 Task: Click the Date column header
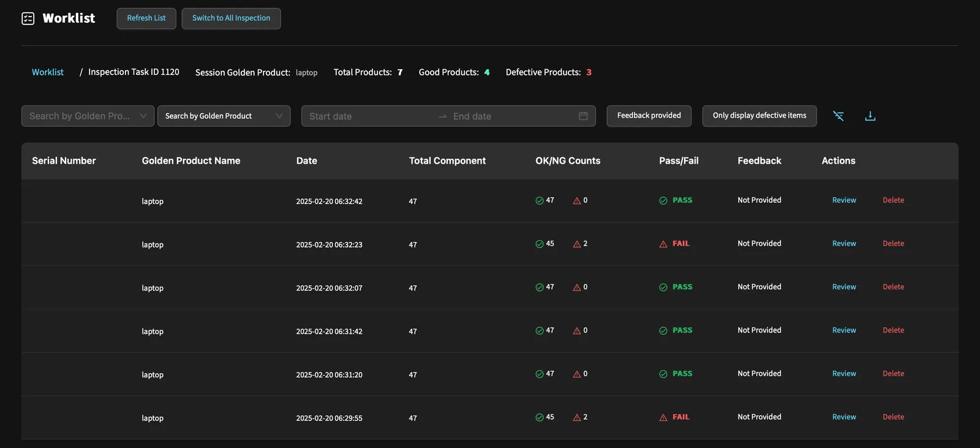pyautogui.click(x=307, y=161)
